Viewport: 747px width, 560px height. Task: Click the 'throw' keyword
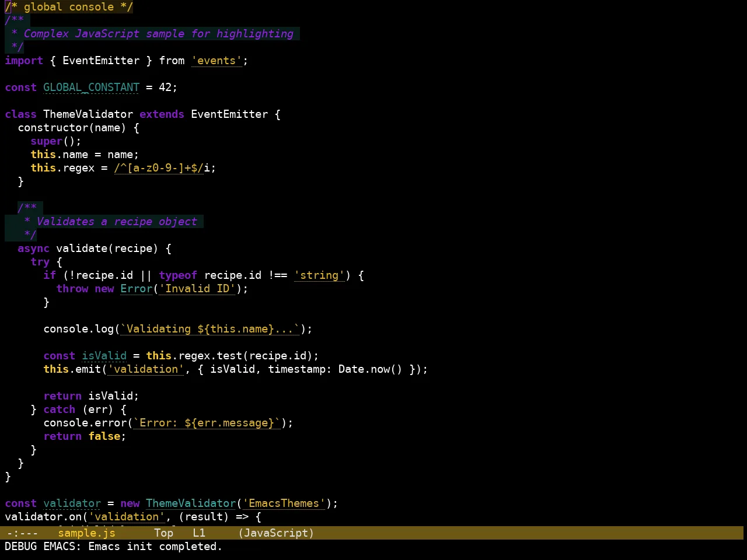point(72,289)
